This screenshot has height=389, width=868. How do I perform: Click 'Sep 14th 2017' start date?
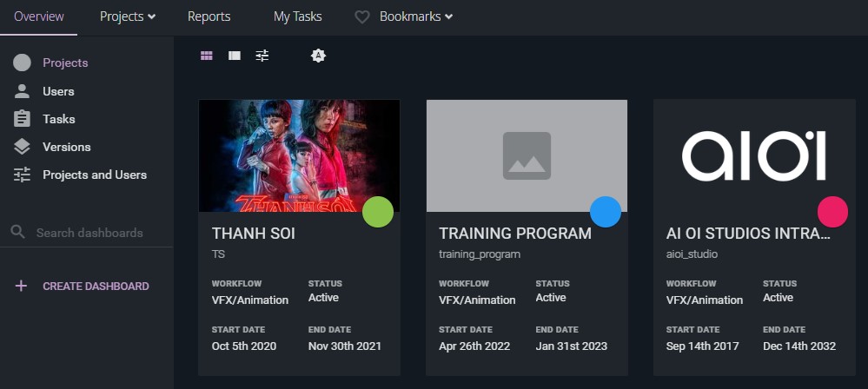click(703, 346)
